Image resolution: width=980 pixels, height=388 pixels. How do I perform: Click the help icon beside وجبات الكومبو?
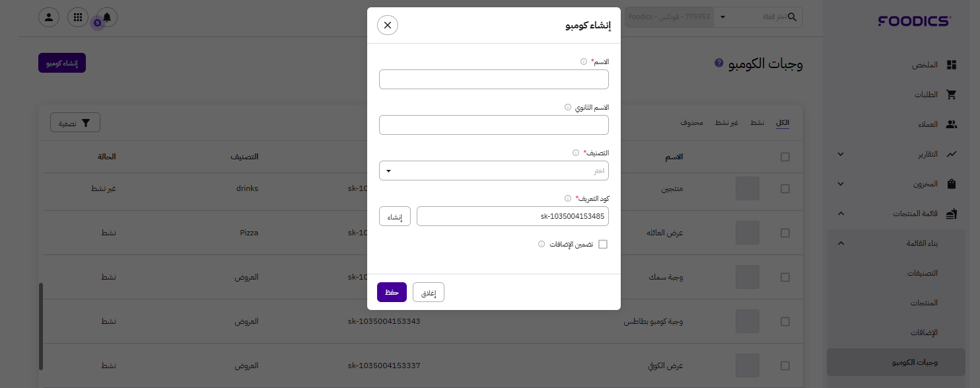point(718,63)
